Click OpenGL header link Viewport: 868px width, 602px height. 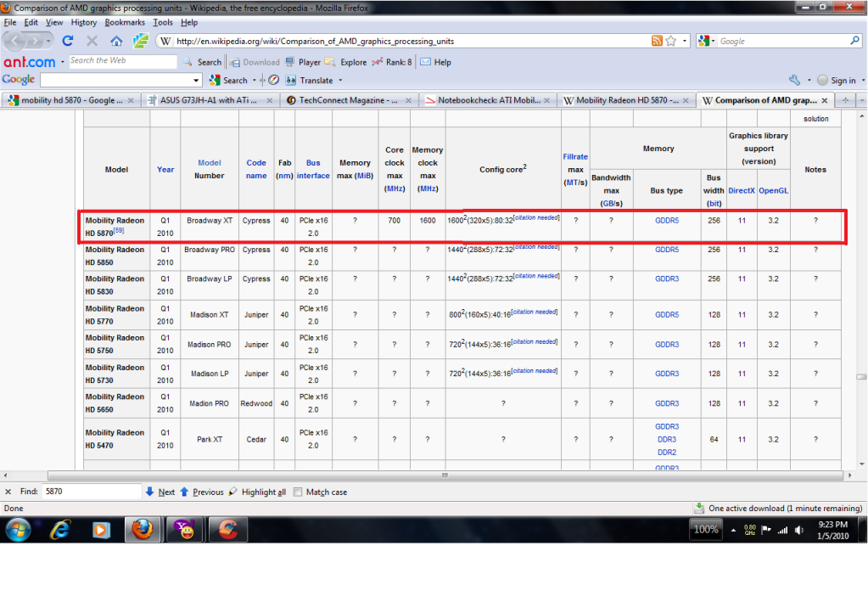click(773, 190)
